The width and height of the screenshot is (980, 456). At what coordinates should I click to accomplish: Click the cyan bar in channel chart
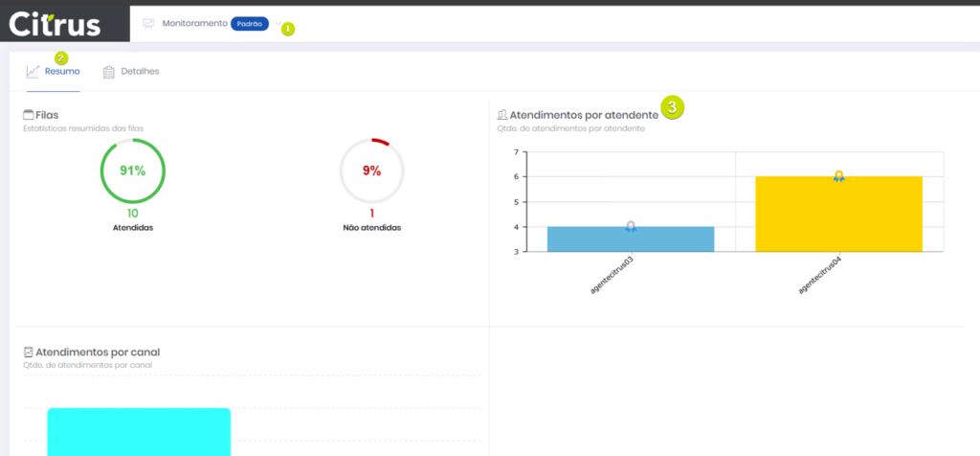point(139,431)
